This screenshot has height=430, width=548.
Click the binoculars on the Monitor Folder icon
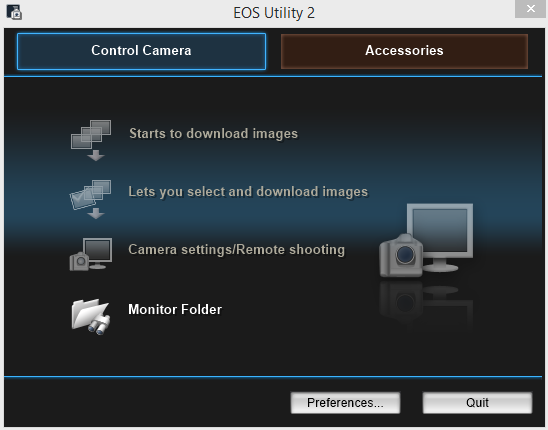click(99, 325)
